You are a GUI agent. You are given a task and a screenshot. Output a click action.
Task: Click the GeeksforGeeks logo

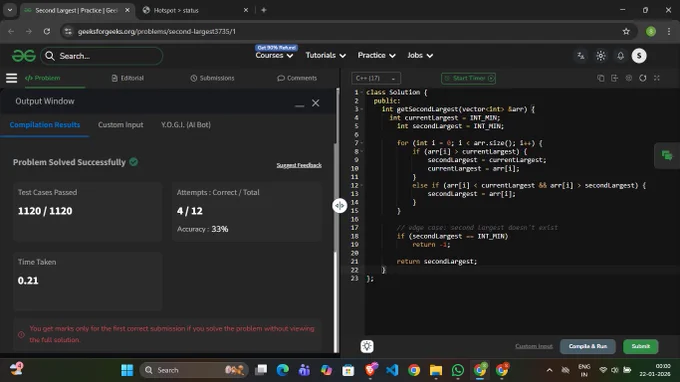(x=23, y=56)
